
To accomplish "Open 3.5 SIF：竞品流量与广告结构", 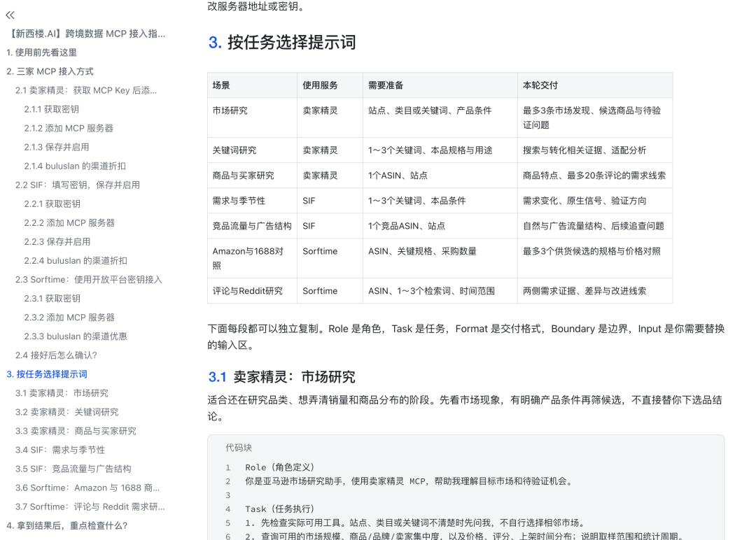I will click(x=73, y=469).
